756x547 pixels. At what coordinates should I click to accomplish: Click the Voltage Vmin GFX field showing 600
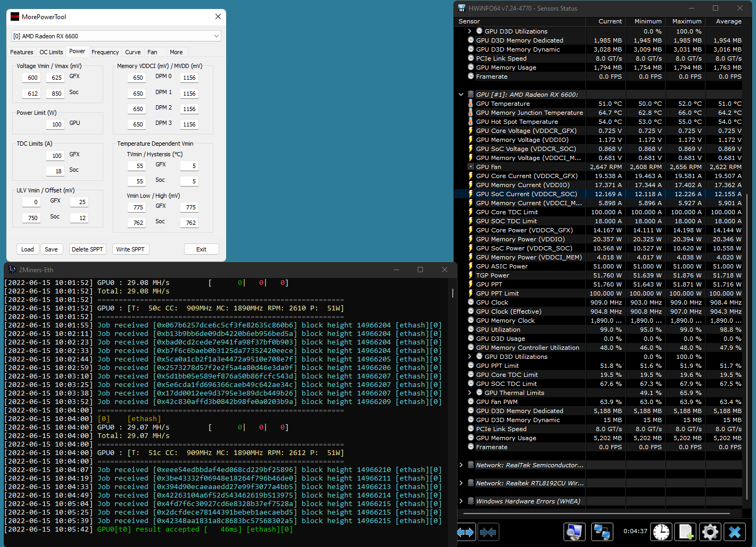point(31,78)
